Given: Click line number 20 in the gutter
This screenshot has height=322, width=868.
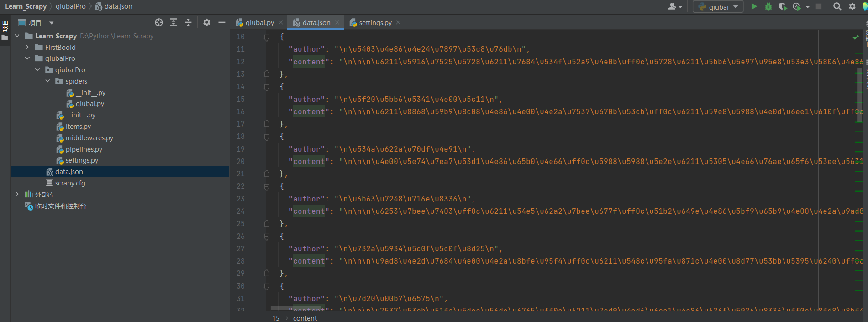Looking at the screenshot, I should [x=241, y=161].
